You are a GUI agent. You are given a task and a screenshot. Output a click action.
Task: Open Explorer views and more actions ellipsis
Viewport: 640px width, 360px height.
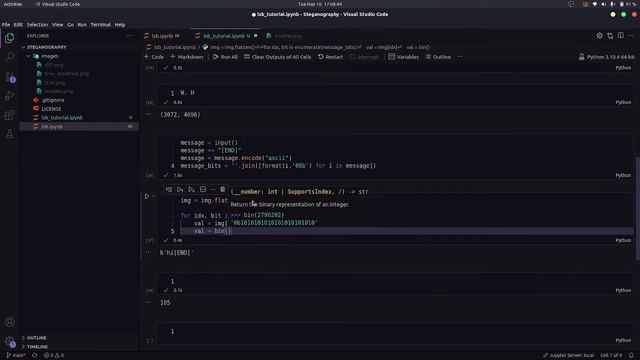click(x=129, y=36)
